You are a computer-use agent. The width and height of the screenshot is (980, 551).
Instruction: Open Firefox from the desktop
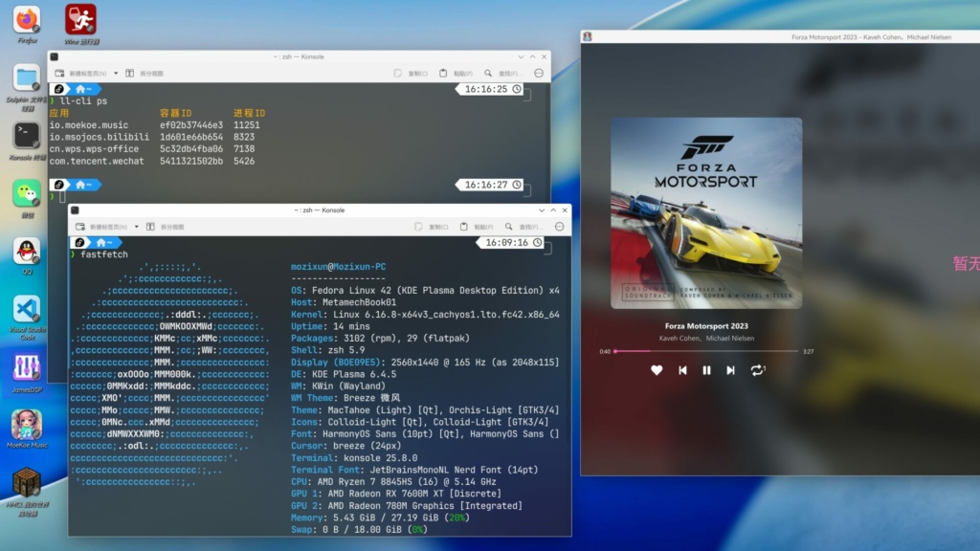click(x=27, y=19)
